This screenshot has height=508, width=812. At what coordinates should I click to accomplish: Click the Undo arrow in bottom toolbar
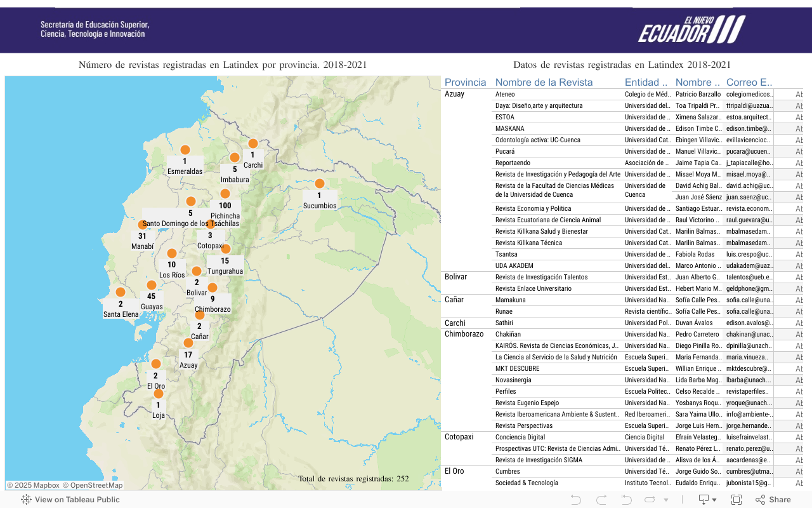click(576, 500)
